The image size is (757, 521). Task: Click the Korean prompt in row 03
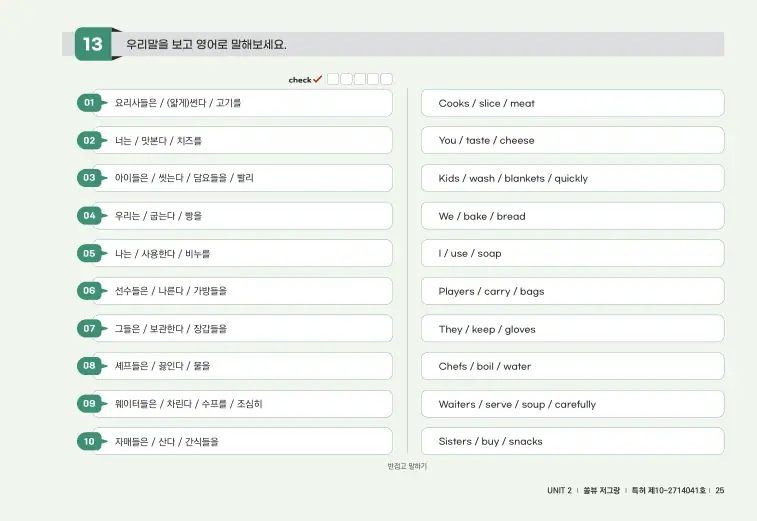184,178
